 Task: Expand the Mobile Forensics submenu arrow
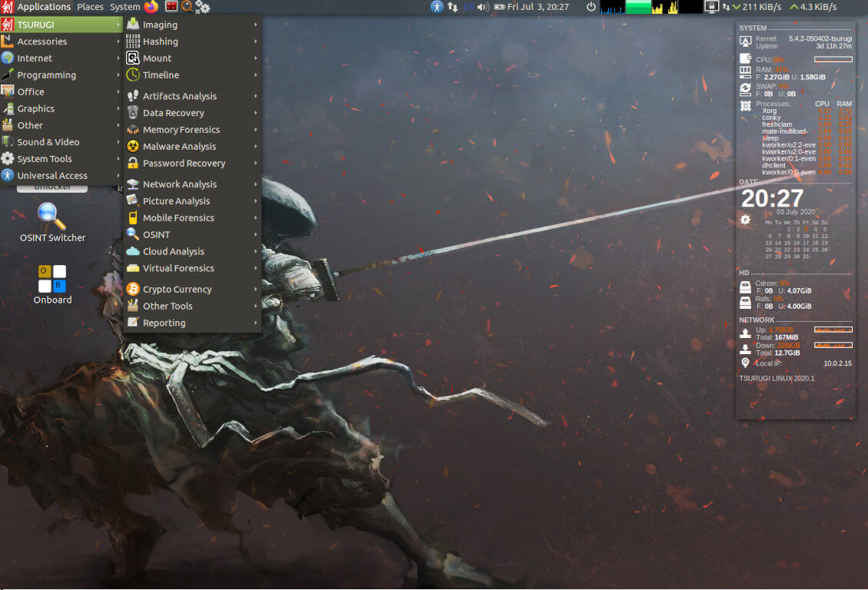tap(256, 218)
